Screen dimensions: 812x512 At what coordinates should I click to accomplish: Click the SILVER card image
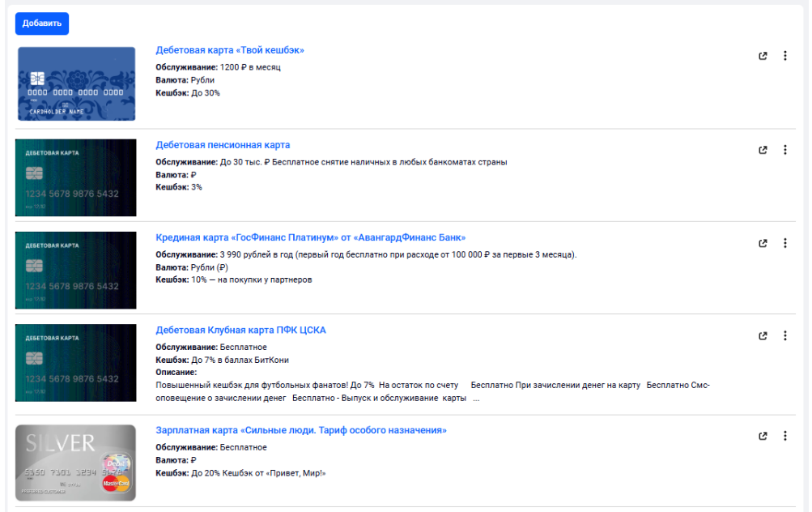point(75,463)
